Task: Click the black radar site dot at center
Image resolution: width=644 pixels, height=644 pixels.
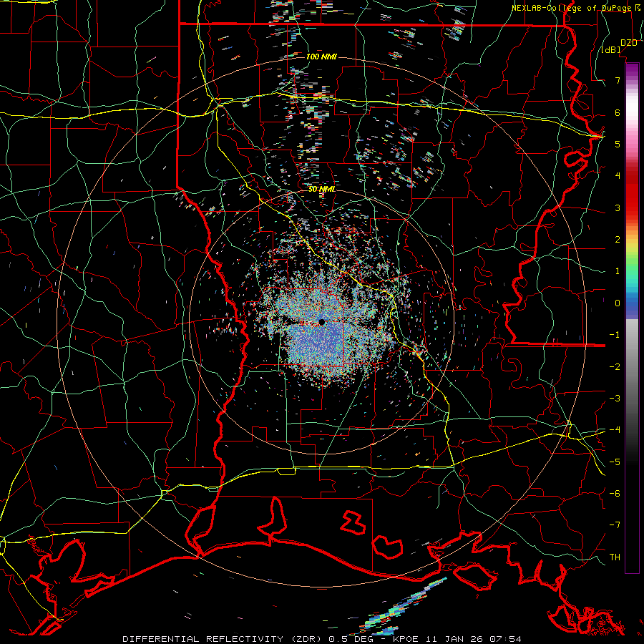Action: (322, 323)
